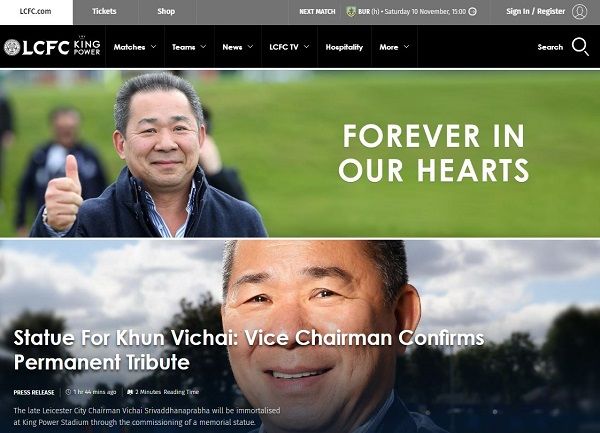Click the Forever In Our Hearts banner
Image resolution: width=600 pixels, height=433 pixels.
coord(300,153)
